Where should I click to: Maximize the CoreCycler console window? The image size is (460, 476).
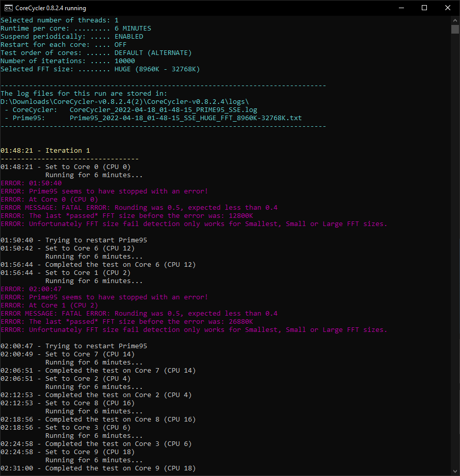(424, 8)
